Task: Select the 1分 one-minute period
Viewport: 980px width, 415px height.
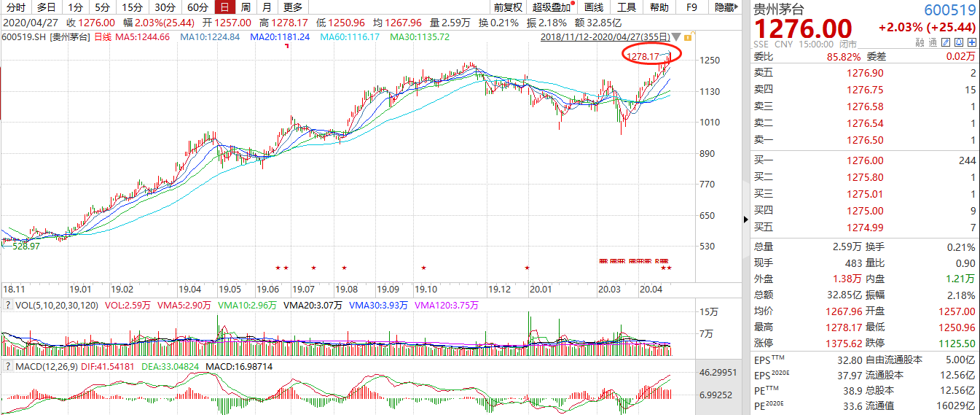Action: 75,7
